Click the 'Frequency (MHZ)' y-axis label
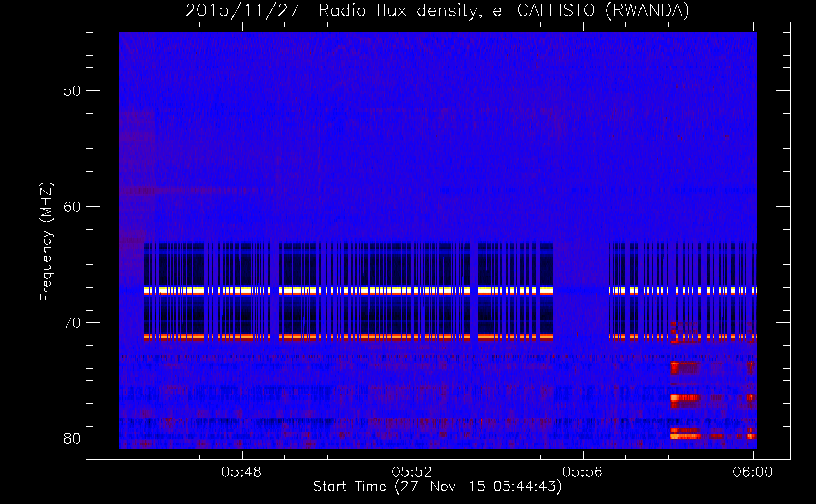Viewport: 816px width, 504px height. tap(46, 242)
